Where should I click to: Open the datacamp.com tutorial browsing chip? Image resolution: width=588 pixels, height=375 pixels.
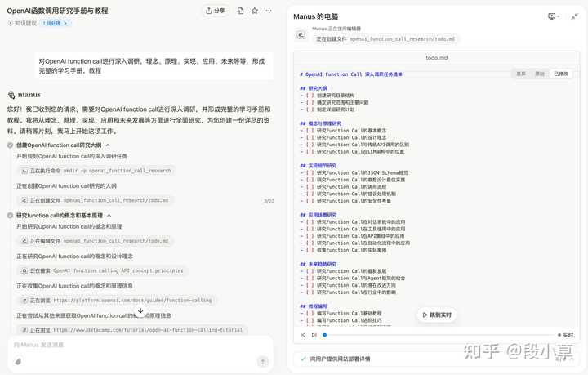[132, 330]
